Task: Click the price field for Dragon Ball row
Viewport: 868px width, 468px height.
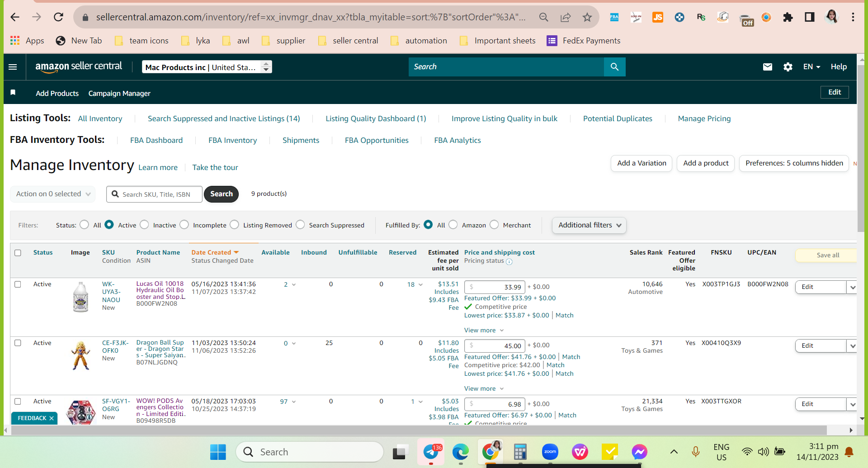Action: pyautogui.click(x=495, y=346)
